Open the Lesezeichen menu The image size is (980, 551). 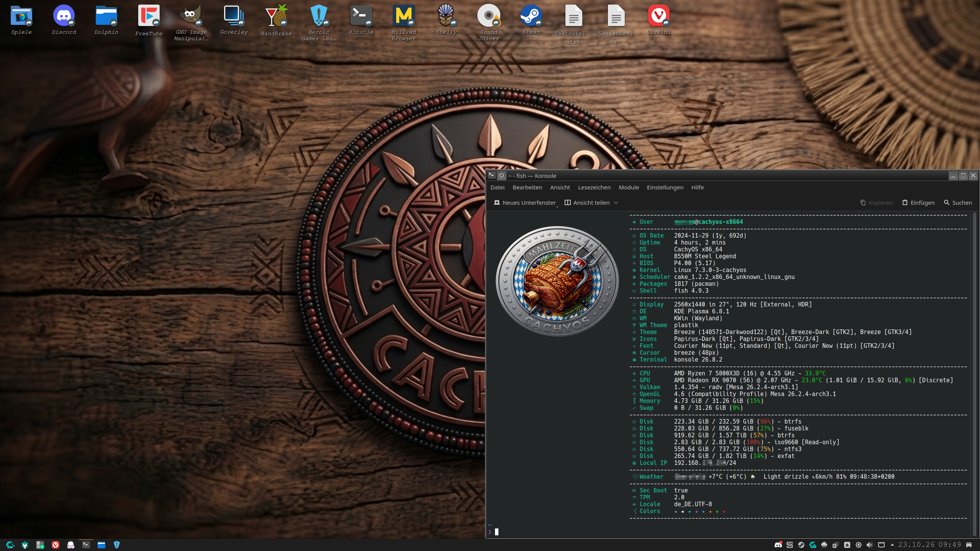coord(594,187)
